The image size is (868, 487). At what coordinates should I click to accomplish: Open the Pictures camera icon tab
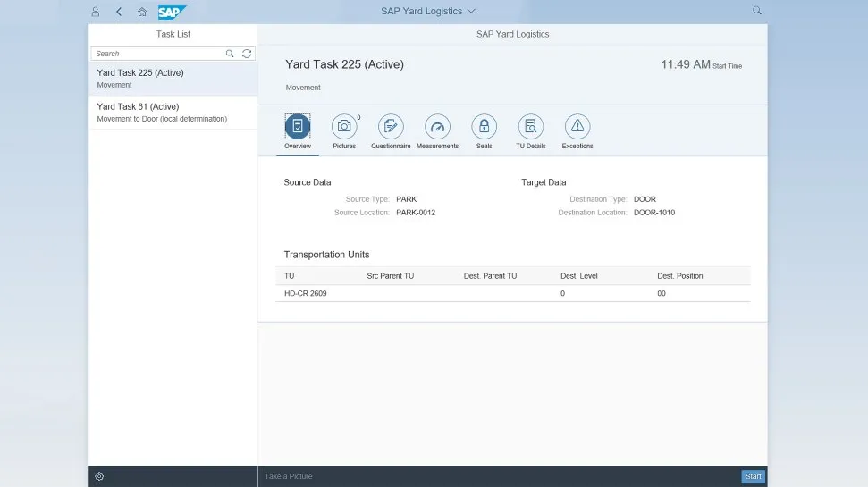[344, 127]
